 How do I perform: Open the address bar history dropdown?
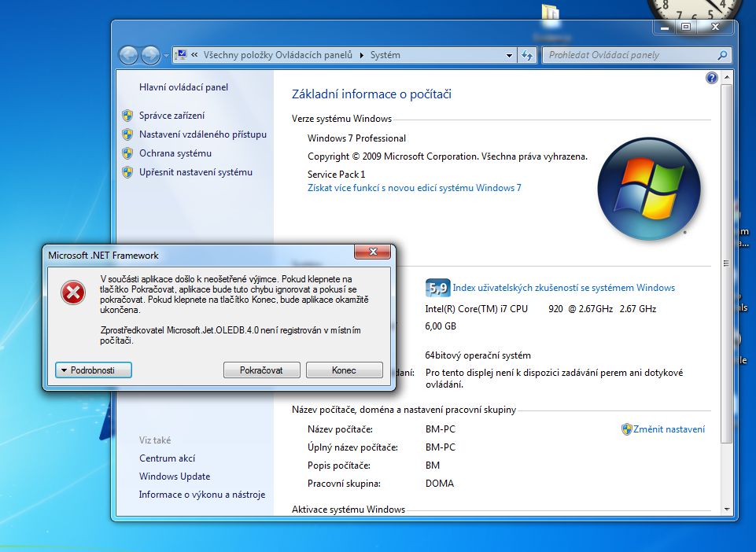(509, 55)
